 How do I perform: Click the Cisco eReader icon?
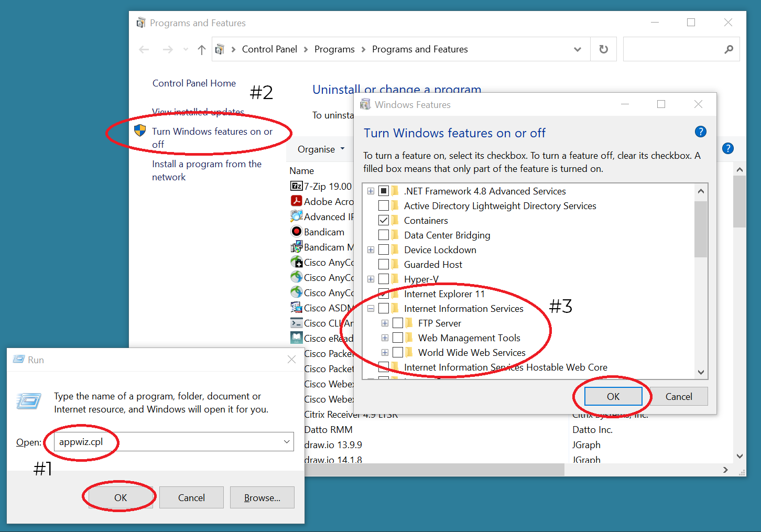pos(296,338)
